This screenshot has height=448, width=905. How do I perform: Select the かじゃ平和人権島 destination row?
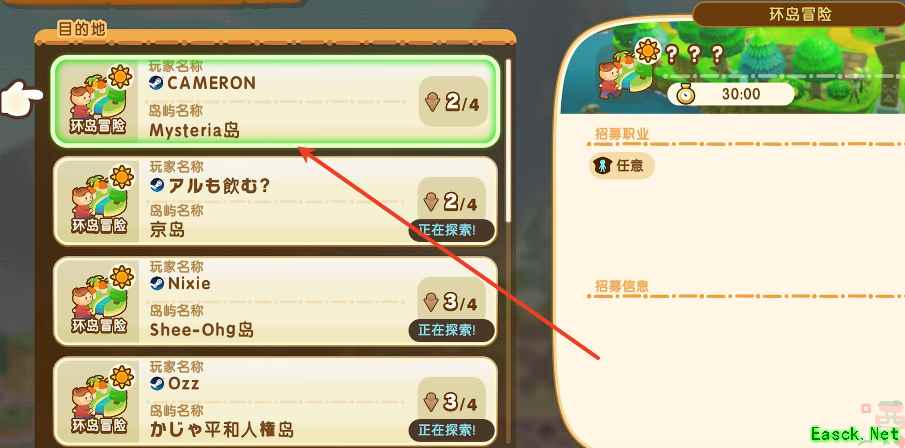275,401
